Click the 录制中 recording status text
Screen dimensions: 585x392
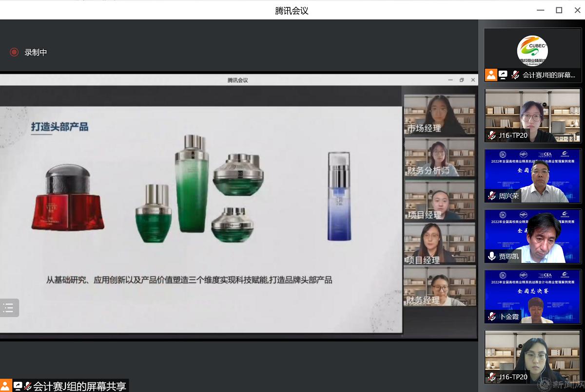(x=36, y=52)
